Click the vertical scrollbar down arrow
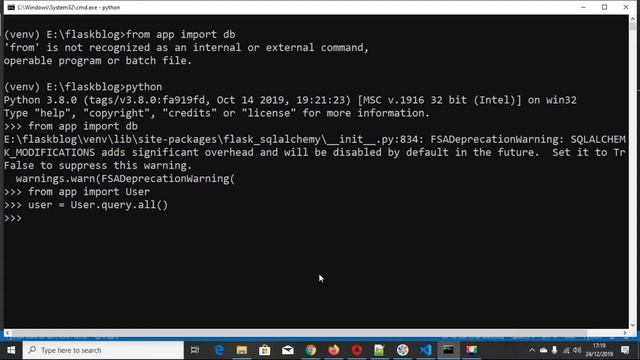 coord(633,325)
